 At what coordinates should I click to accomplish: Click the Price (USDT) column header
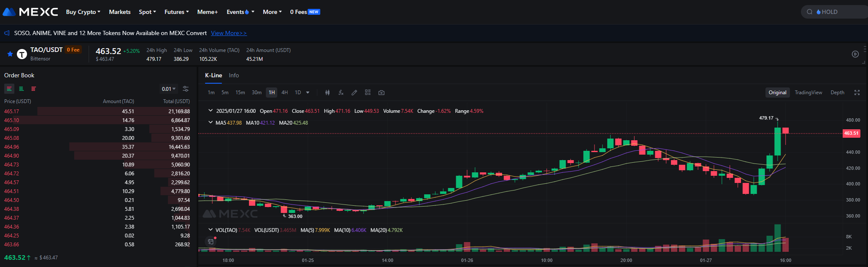click(x=18, y=101)
